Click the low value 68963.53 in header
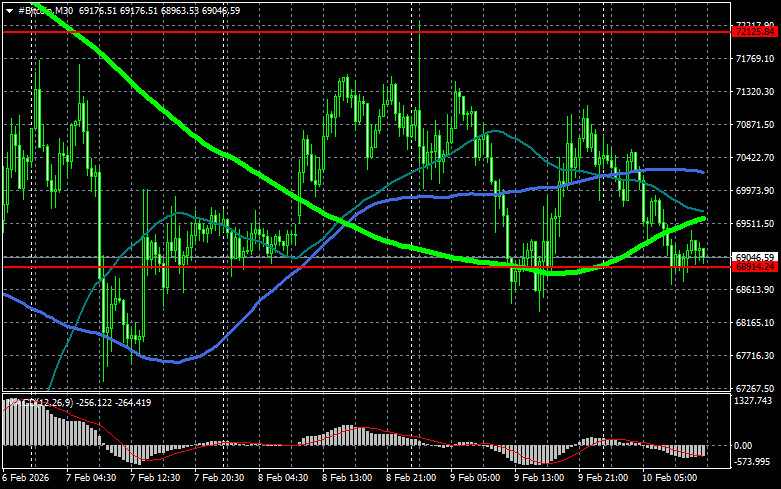 coord(179,10)
